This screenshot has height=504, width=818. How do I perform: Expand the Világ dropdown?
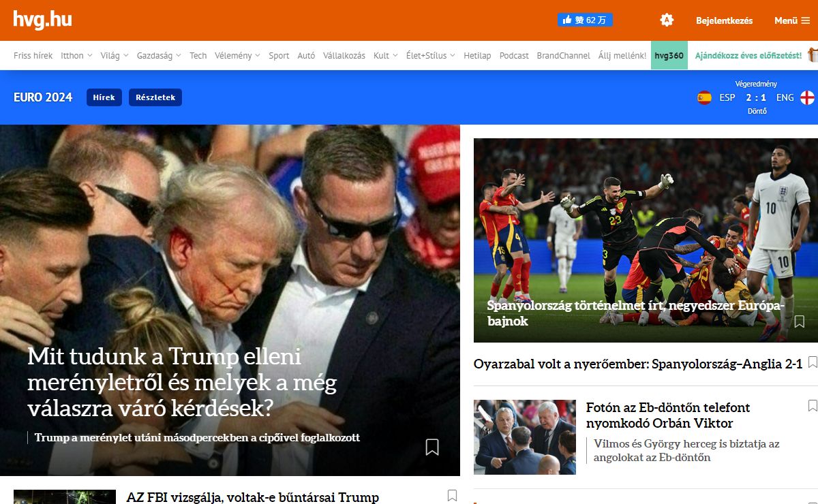pos(115,56)
